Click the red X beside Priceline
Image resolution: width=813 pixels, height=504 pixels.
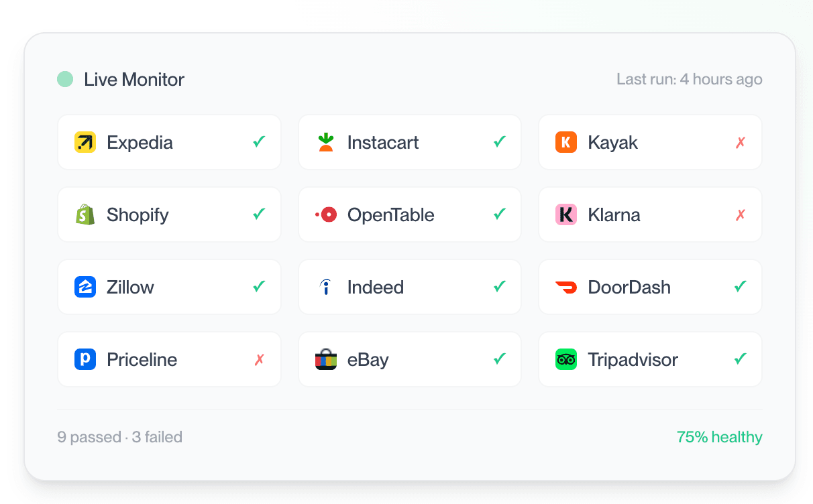pos(259,360)
